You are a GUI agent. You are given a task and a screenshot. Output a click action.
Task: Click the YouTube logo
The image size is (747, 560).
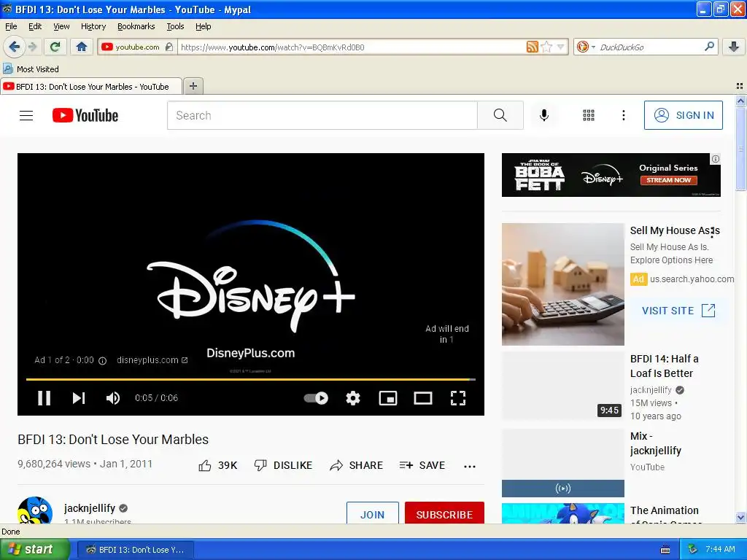click(85, 115)
